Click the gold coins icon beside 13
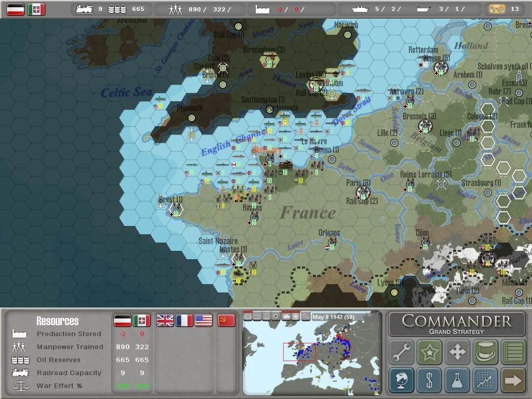 497,9
